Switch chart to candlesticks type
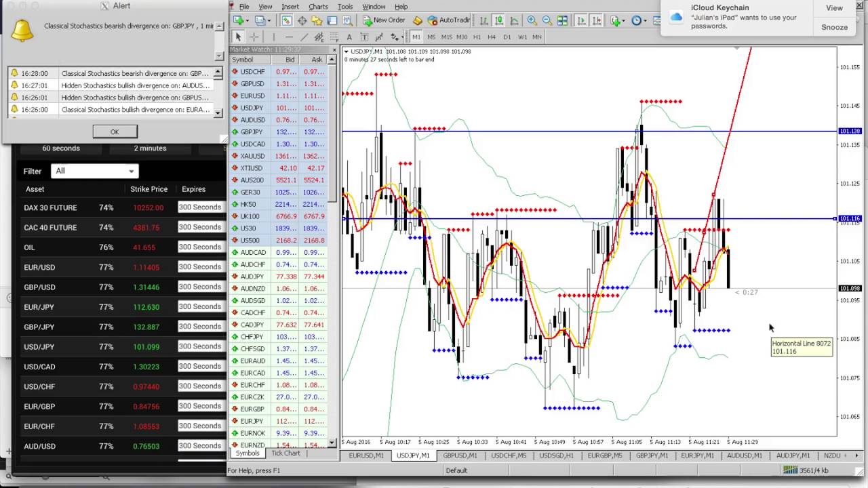868x488 pixels. (499, 20)
